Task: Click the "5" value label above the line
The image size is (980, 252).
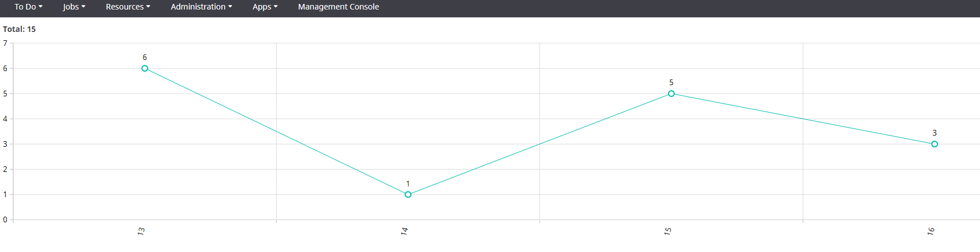Action: (x=671, y=82)
